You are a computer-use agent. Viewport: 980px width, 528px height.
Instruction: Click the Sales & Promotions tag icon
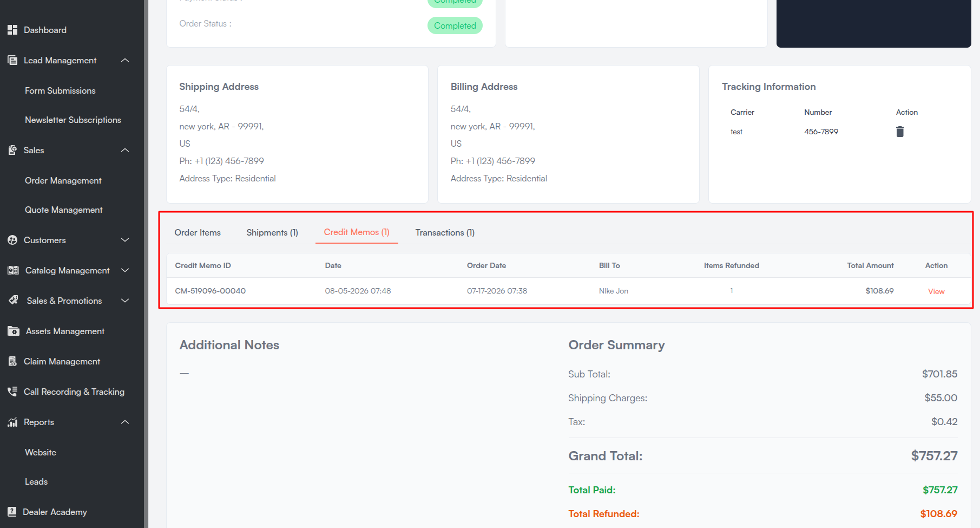(14, 301)
